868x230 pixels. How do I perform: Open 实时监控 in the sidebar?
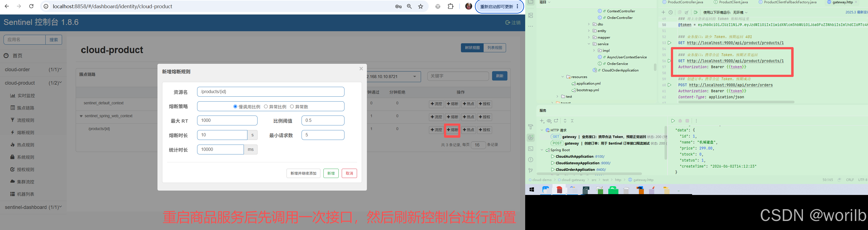coord(26,96)
